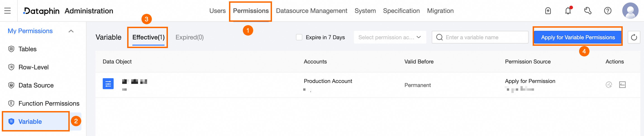Switch to the Expired(0) tab
Screen dimensions: 644x136
coord(189,37)
